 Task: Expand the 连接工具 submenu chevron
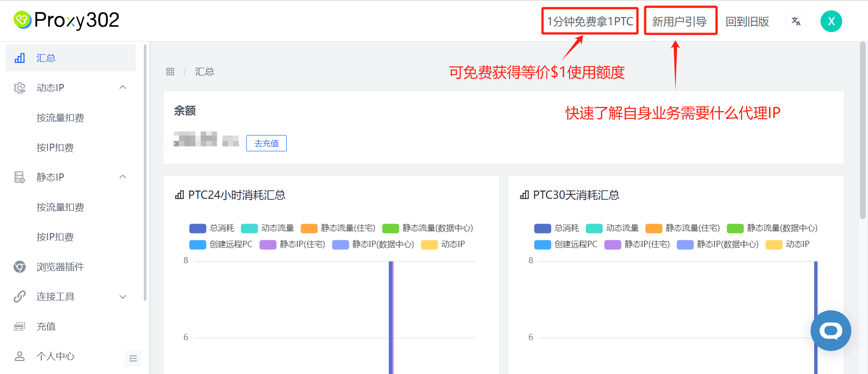click(x=123, y=297)
